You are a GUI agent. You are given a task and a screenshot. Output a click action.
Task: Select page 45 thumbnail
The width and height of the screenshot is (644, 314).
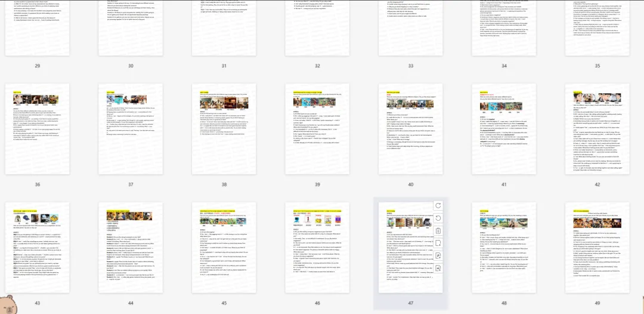click(x=224, y=247)
